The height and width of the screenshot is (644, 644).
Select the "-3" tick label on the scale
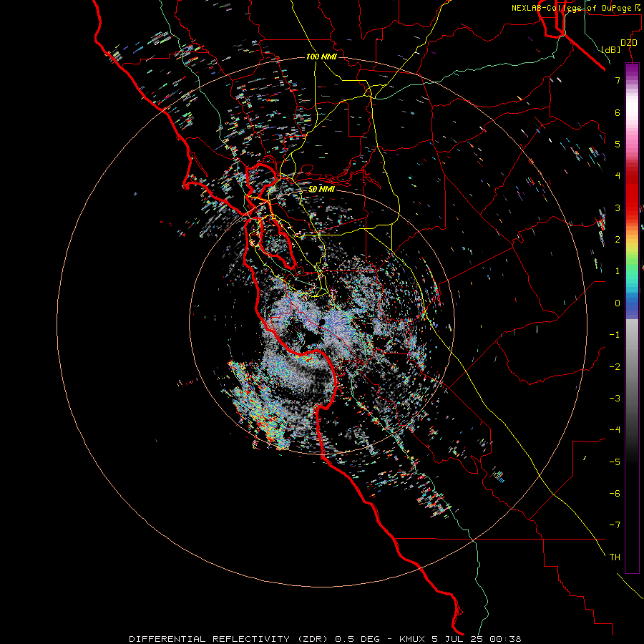tap(615, 398)
